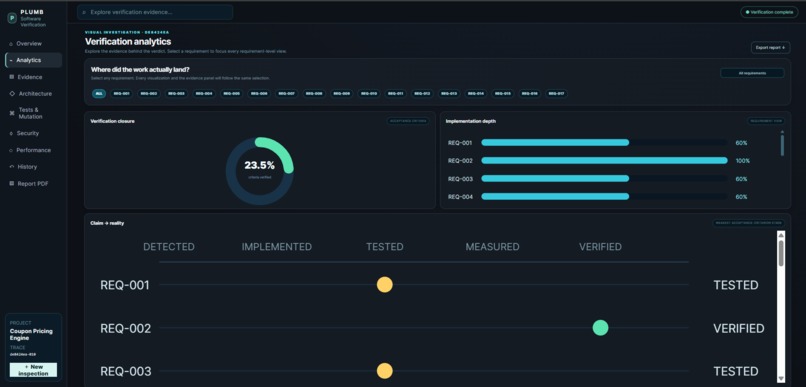Click the All requirements button
This screenshot has width=806, height=387.
(x=752, y=73)
